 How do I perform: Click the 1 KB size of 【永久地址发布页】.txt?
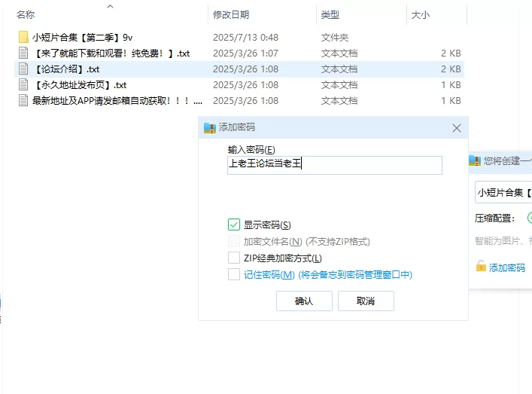(x=451, y=84)
